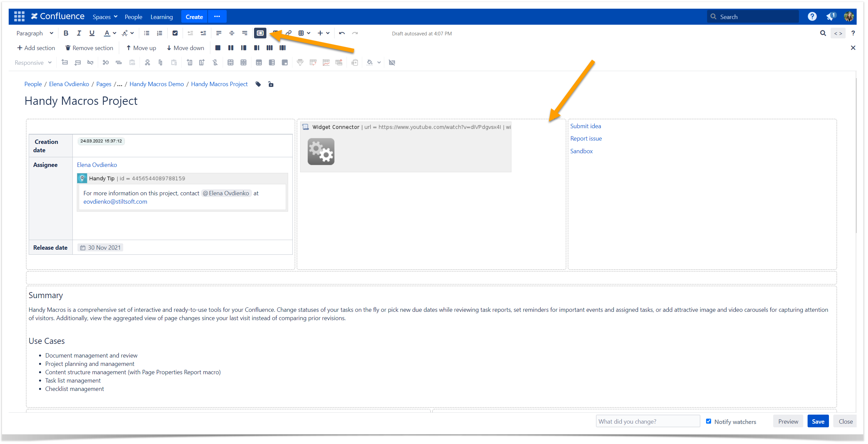Select the text alignment icon

pos(218,33)
